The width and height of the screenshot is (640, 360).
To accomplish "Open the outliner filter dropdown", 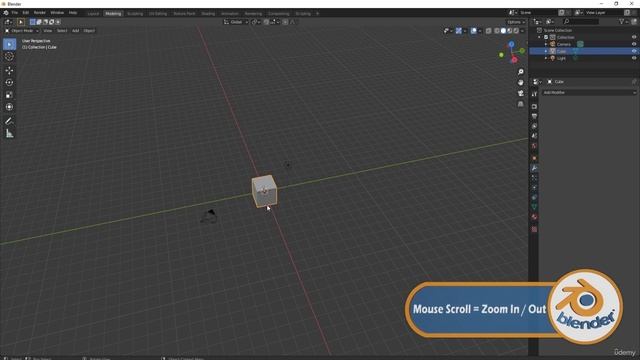I will (x=623, y=22).
